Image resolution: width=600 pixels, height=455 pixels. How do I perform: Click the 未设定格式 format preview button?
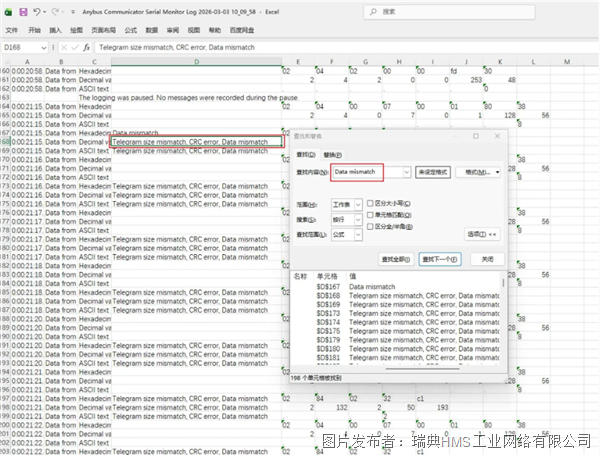click(433, 172)
